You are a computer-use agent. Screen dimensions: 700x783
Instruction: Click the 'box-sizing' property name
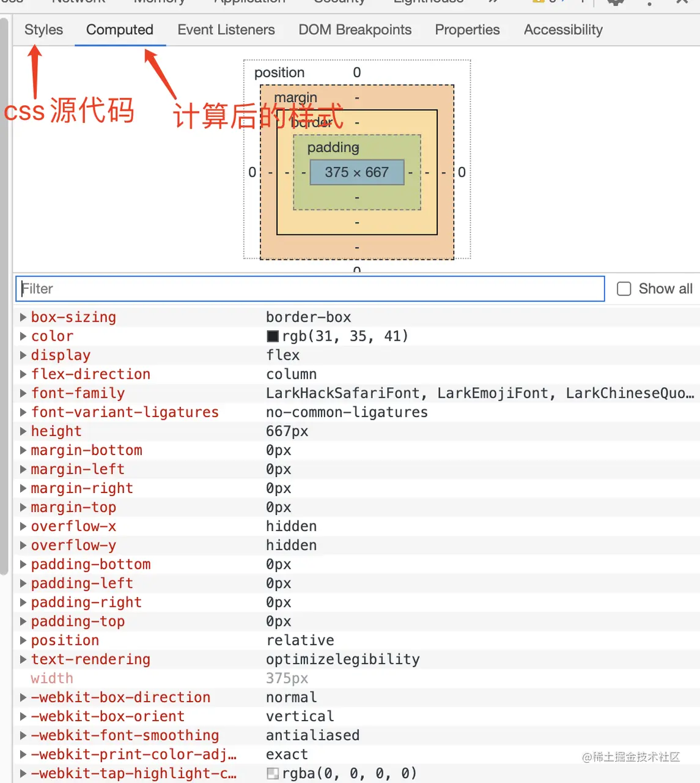point(73,317)
